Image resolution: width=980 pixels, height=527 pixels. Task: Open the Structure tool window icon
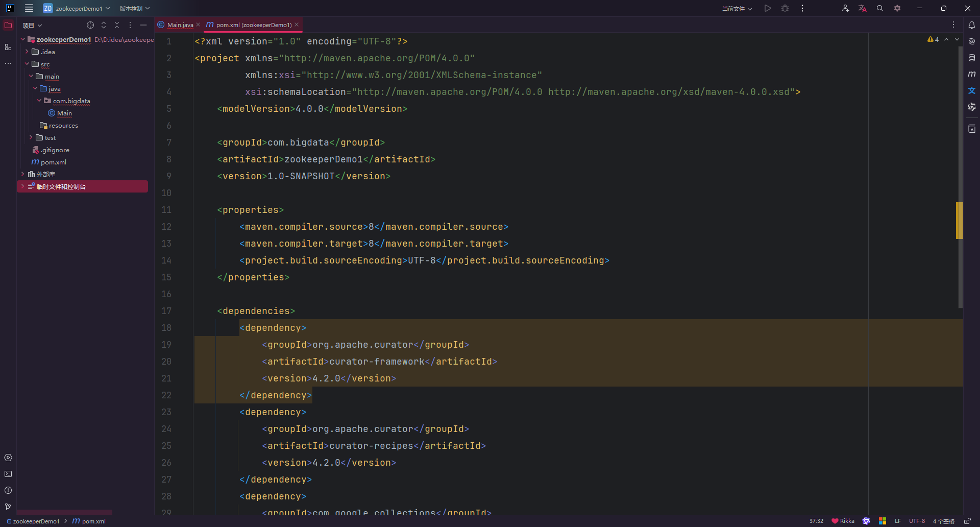[8, 47]
